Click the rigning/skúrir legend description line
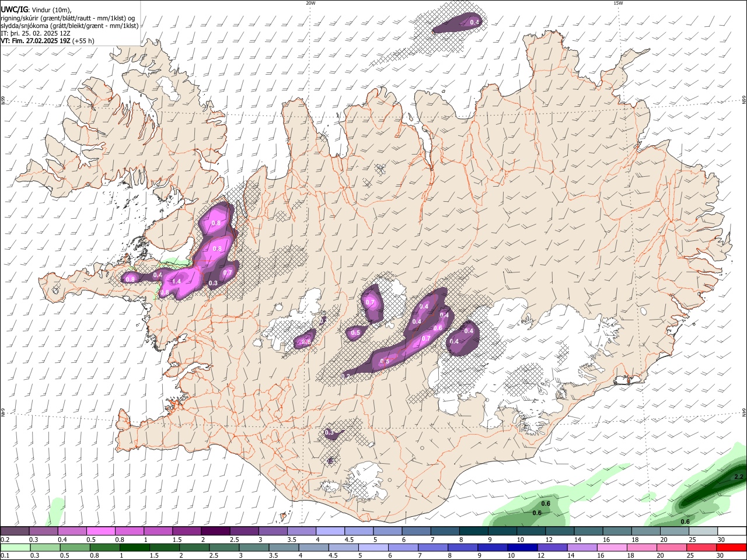This screenshot has height=560, width=747. click(x=68, y=17)
